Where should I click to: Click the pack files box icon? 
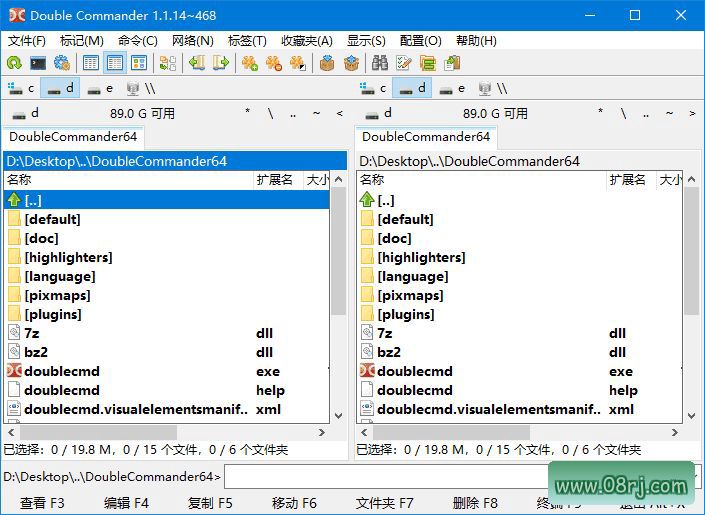[327, 63]
